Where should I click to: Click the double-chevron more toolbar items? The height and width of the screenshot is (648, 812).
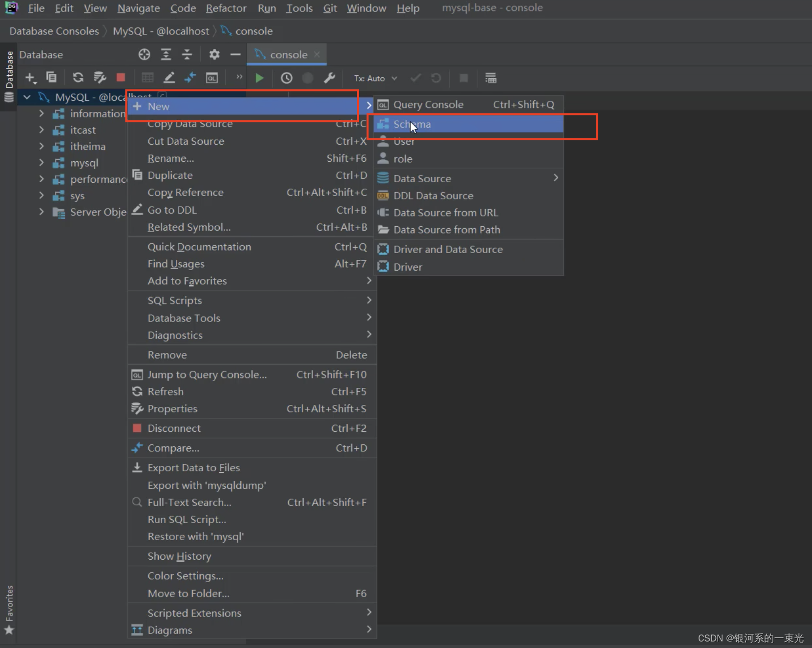[x=239, y=76]
